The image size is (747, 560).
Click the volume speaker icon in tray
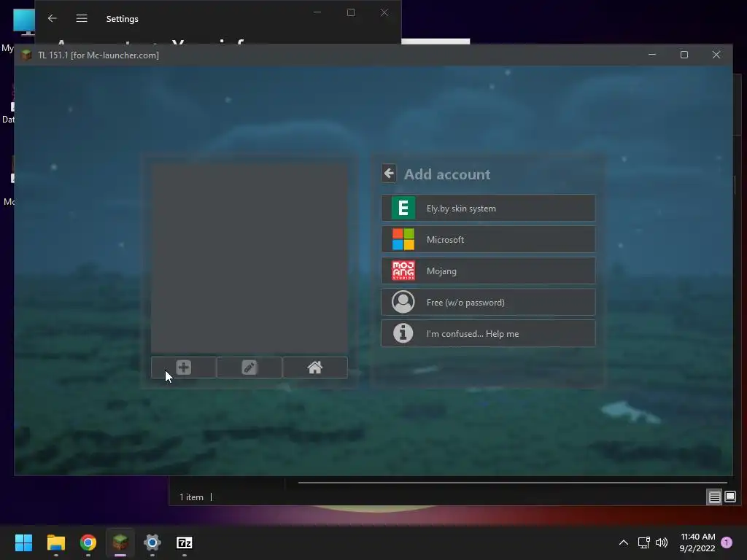coord(661,542)
